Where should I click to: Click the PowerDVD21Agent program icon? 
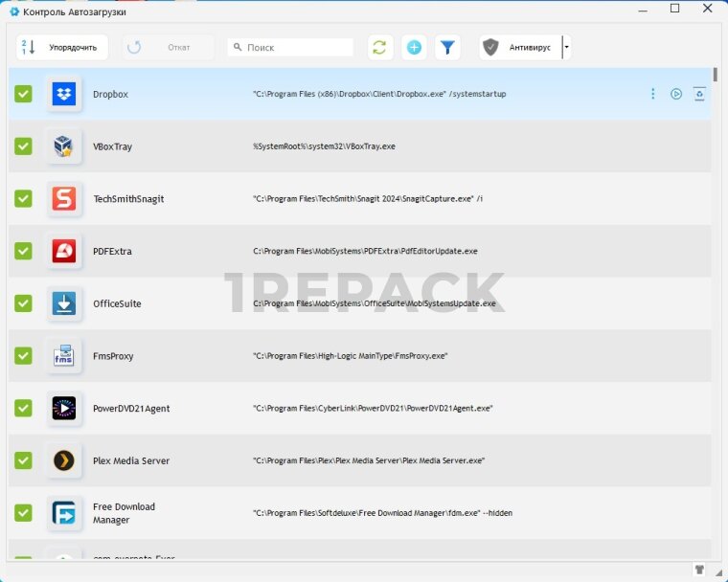coord(64,408)
